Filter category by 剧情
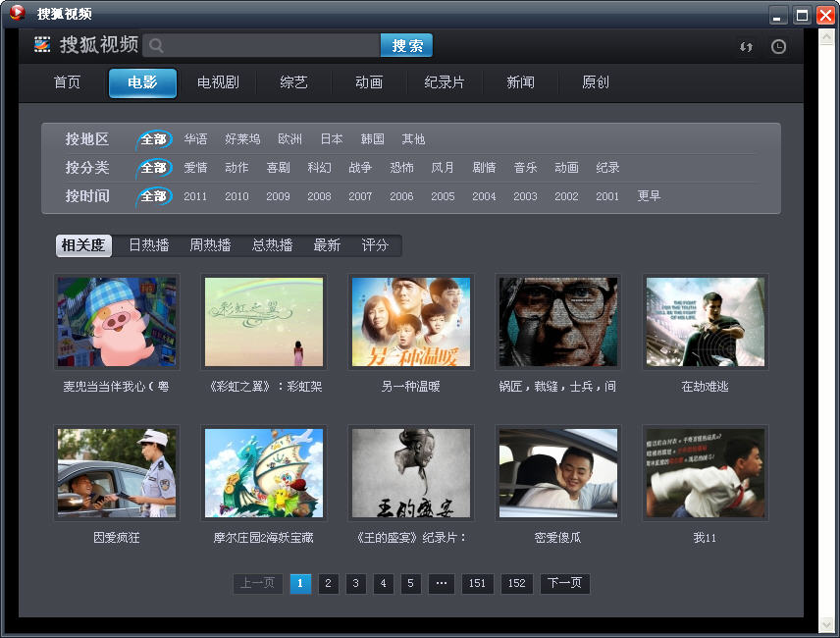The width and height of the screenshot is (840, 638). 485,168
